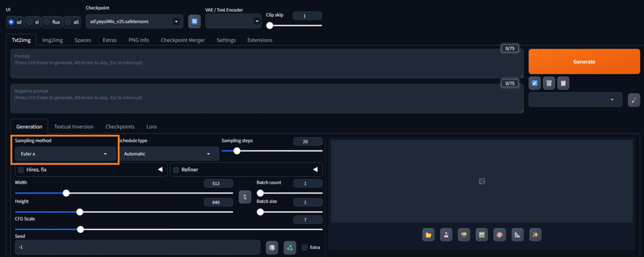Refresh the Checkpoint list
644x257 pixels.
(194, 21)
